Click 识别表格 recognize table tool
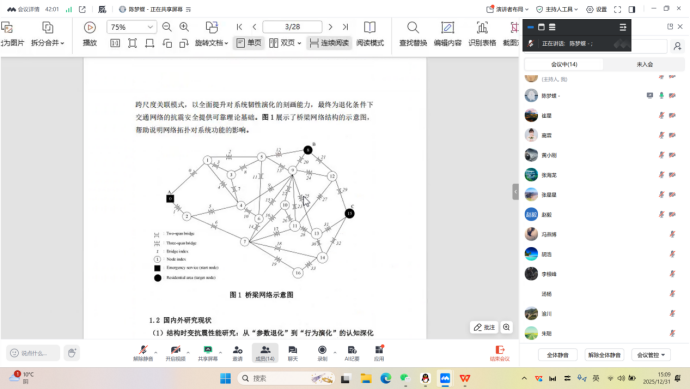690x389 pixels. click(482, 33)
